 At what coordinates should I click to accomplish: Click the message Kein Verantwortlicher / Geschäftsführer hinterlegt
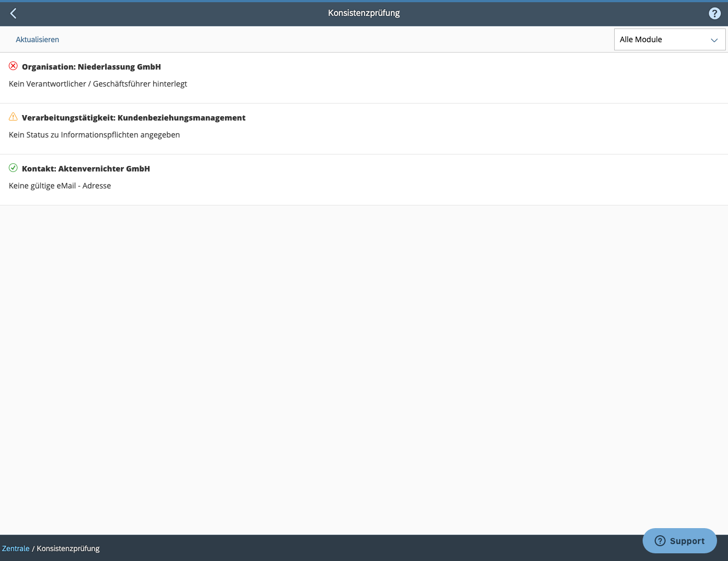[x=97, y=83]
